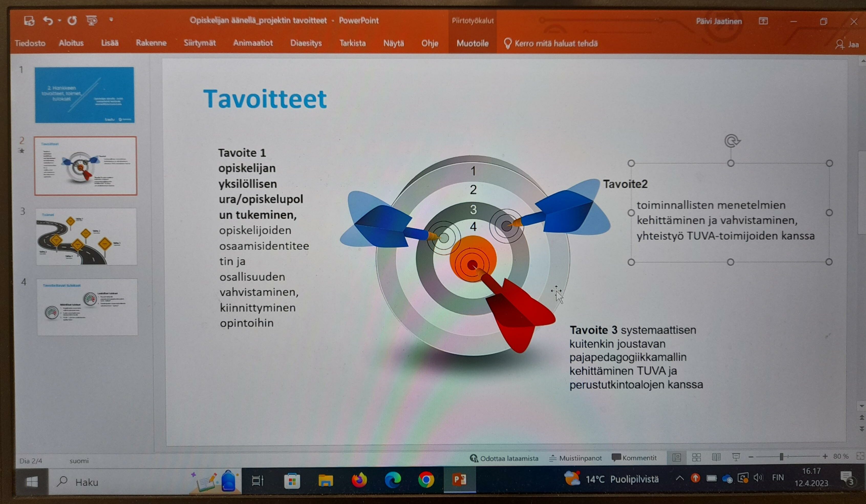Open Task View on the taskbar
Screen dimensions: 866x504
(x=258, y=481)
